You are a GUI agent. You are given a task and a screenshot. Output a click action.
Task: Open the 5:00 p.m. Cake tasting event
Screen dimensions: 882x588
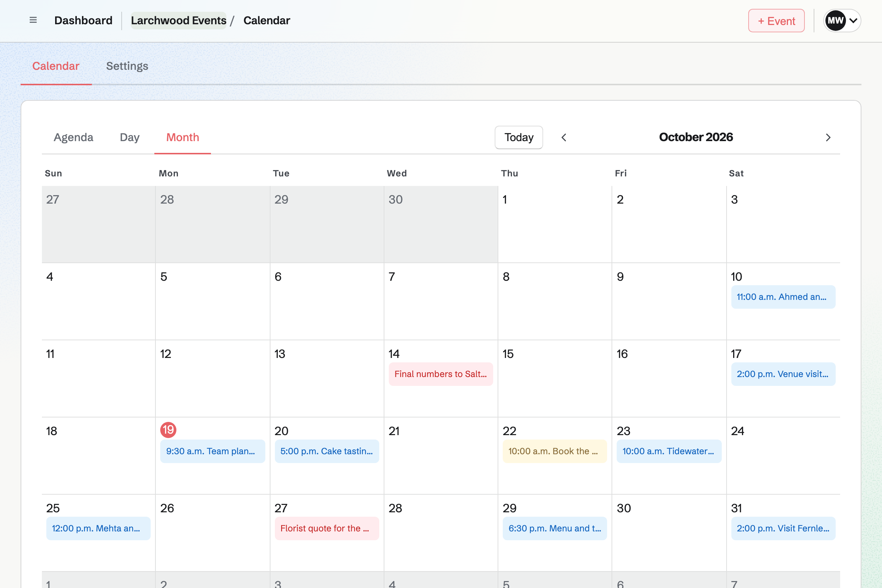pyautogui.click(x=327, y=451)
